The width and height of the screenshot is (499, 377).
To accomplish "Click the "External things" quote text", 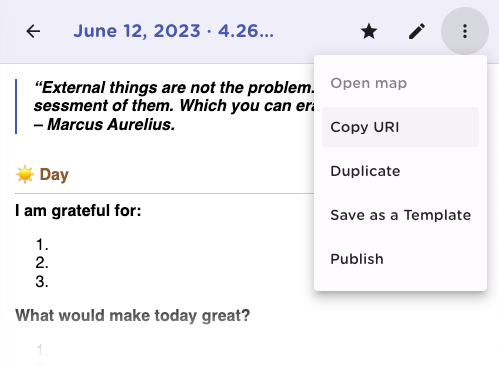I will tap(174, 97).
